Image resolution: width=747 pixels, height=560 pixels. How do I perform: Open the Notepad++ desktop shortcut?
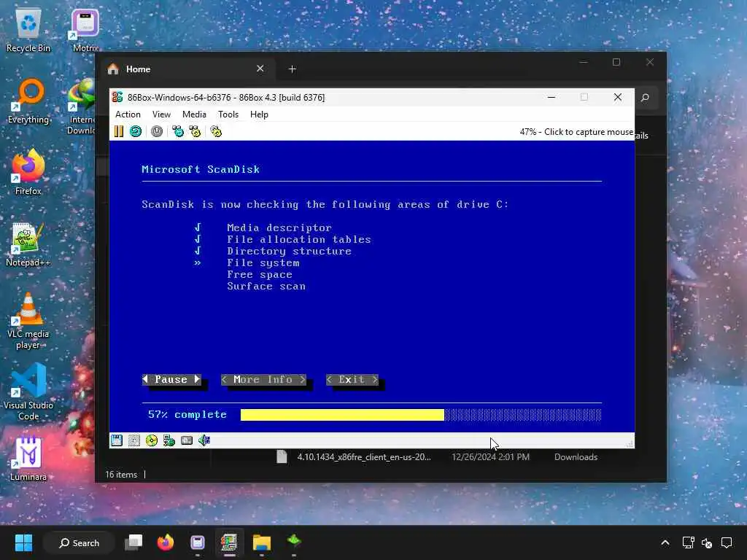coord(28,244)
